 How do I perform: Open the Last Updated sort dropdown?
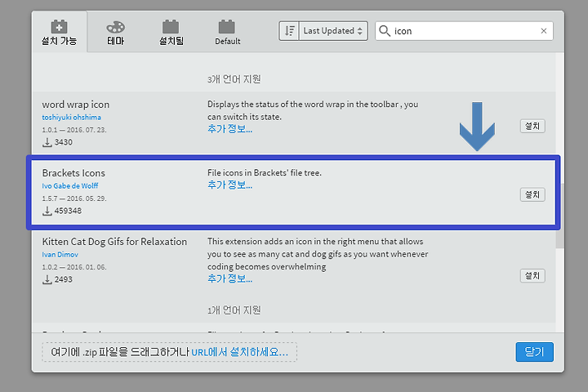point(333,31)
